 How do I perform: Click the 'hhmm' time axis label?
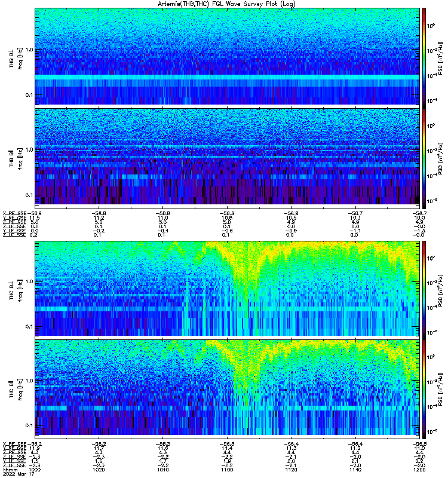10,470
